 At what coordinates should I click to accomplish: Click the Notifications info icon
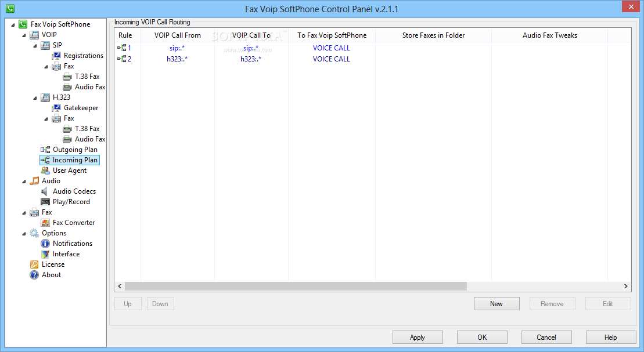pyautogui.click(x=45, y=244)
